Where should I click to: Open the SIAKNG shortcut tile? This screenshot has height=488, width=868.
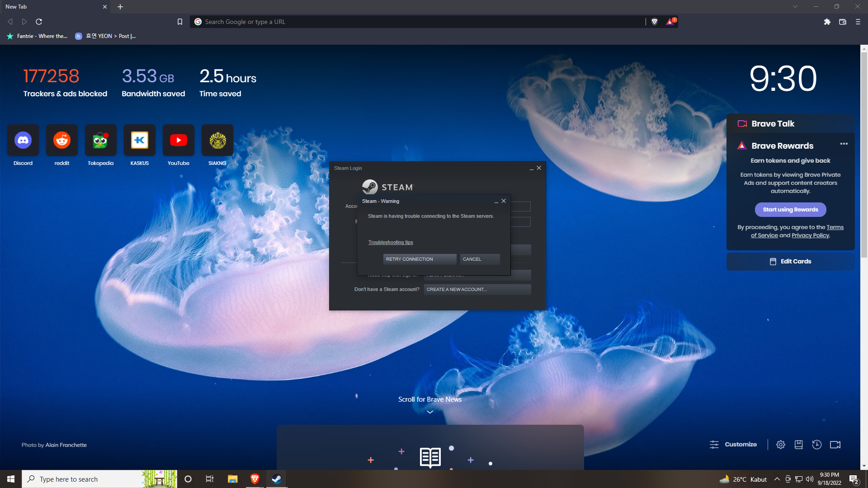[x=217, y=141]
